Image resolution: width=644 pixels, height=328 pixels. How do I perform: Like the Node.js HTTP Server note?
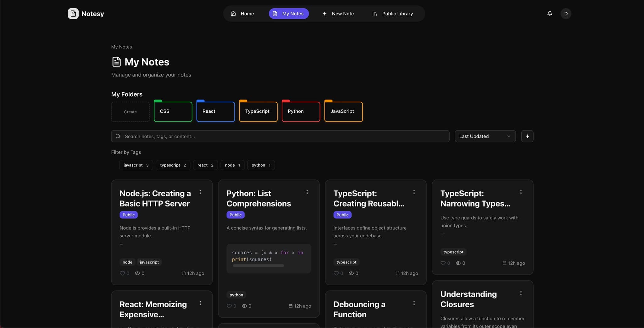(x=122, y=273)
